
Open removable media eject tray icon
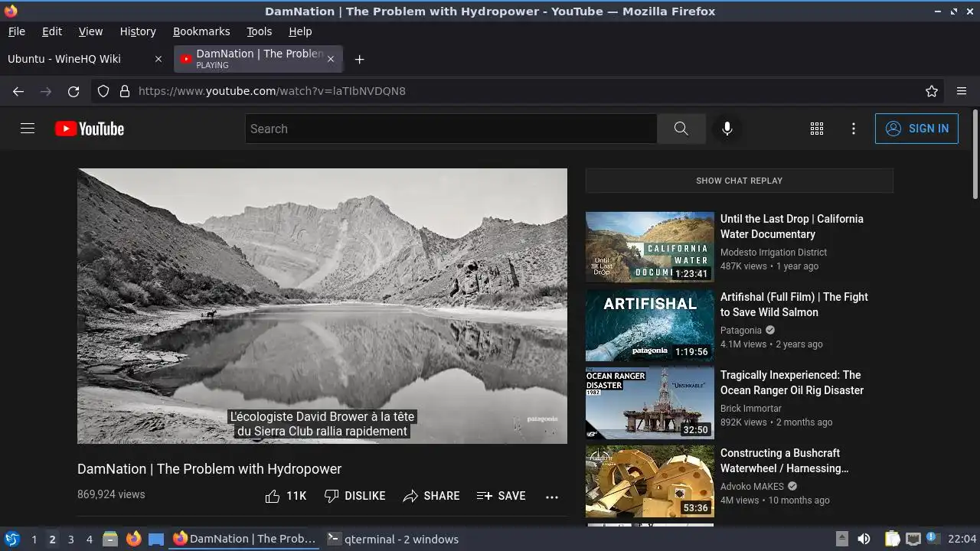(x=841, y=539)
